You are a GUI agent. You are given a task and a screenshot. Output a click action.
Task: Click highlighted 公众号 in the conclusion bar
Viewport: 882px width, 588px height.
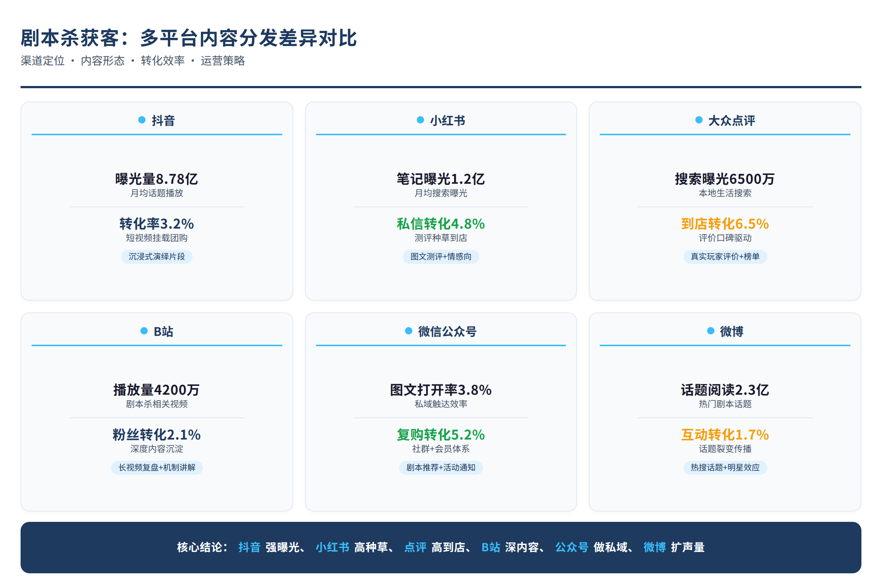coord(572,547)
